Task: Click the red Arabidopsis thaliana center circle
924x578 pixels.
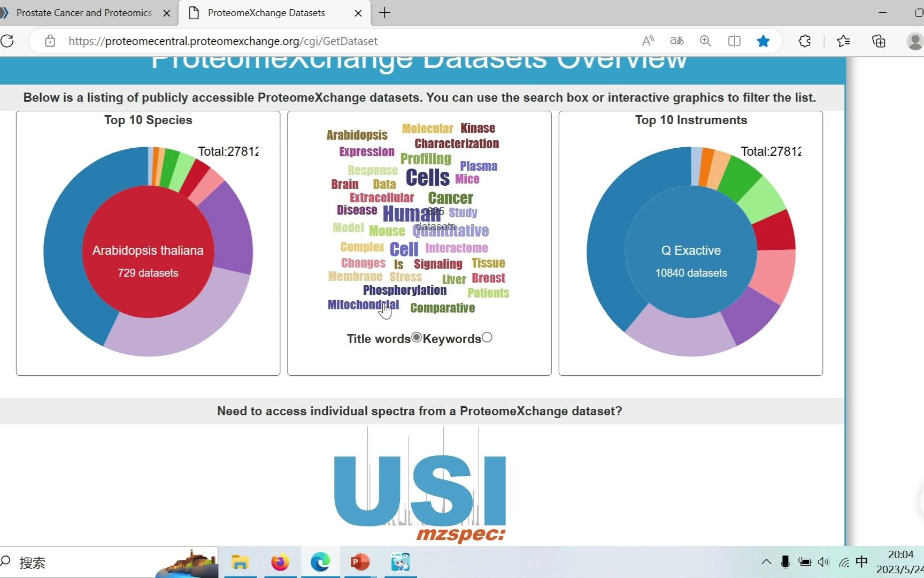Action: pos(148,252)
